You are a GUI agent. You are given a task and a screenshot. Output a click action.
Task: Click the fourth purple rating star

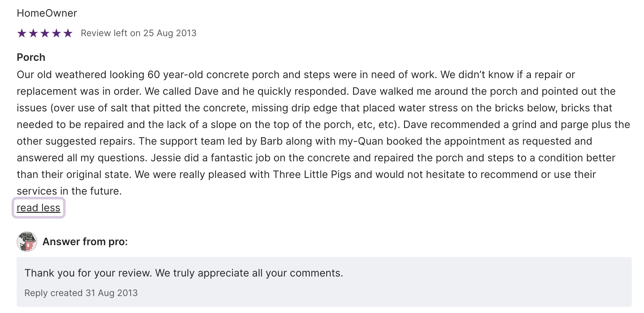56,33
